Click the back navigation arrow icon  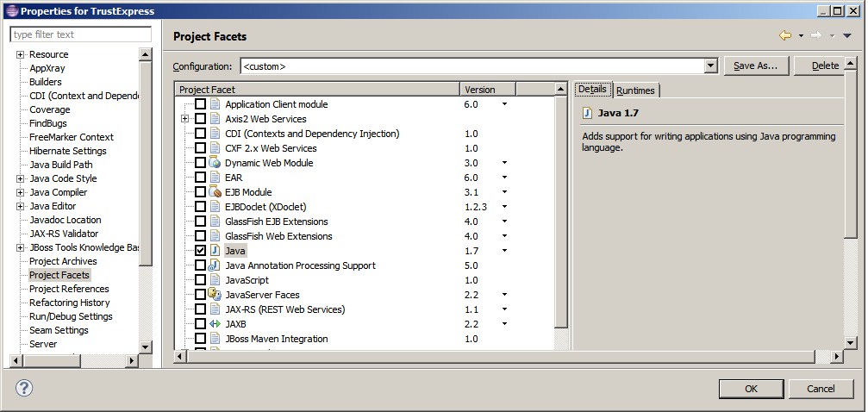point(785,36)
